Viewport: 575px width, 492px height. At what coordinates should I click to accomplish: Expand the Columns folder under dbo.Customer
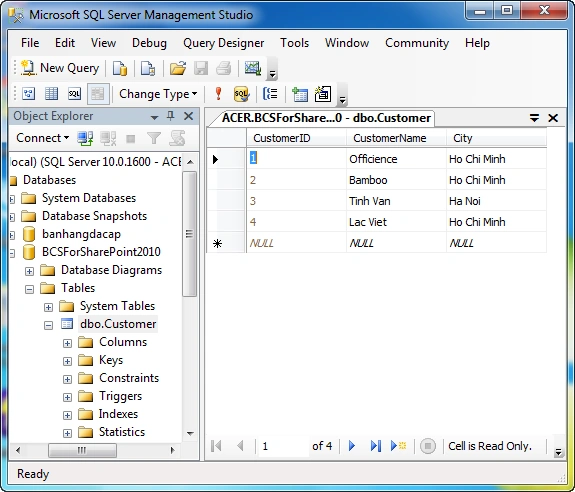[67, 343]
